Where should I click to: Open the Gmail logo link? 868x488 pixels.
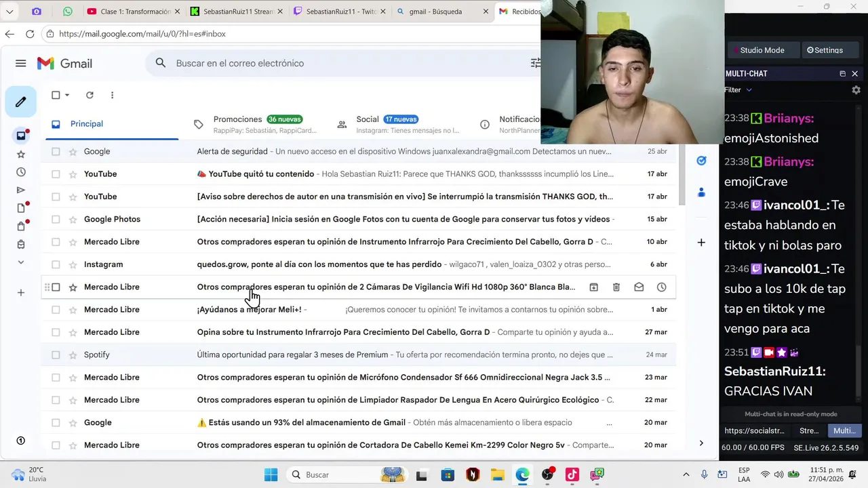(64, 63)
